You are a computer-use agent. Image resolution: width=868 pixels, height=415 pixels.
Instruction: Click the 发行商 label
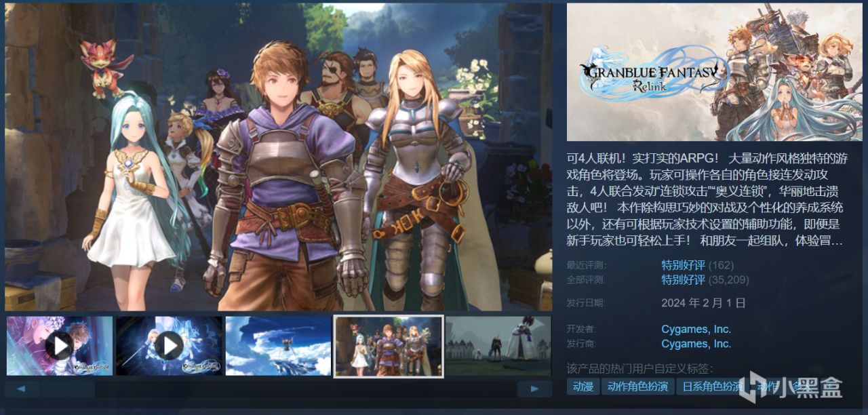coord(582,344)
